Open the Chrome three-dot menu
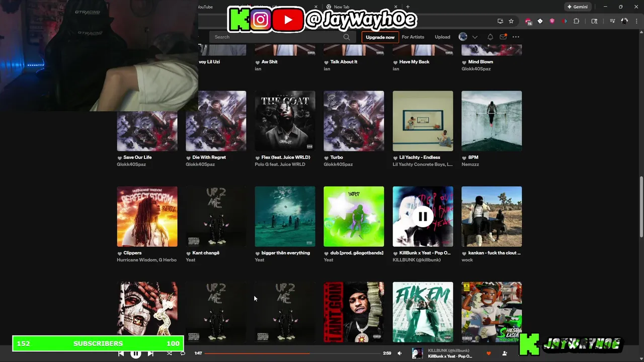The height and width of the screenshot is (362, 644). click(x=636, y=21)
